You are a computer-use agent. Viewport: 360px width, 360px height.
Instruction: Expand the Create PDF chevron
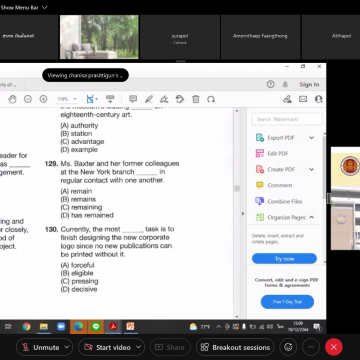312,169
